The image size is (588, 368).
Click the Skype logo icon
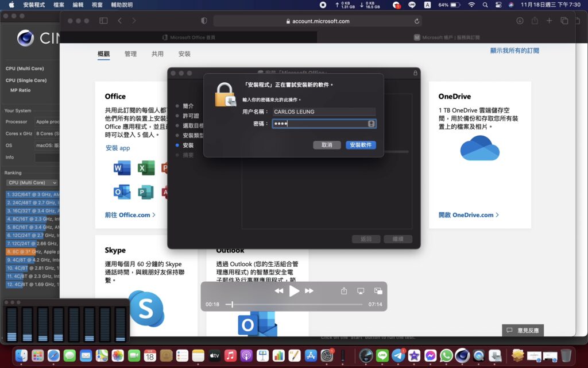click(x=146, y=309)
